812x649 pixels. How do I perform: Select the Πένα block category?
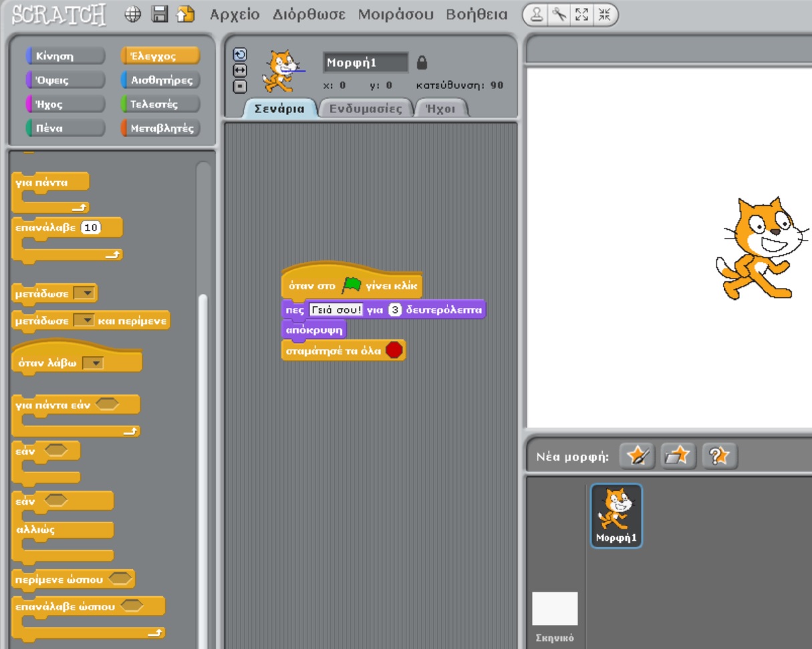coord(65,128)
